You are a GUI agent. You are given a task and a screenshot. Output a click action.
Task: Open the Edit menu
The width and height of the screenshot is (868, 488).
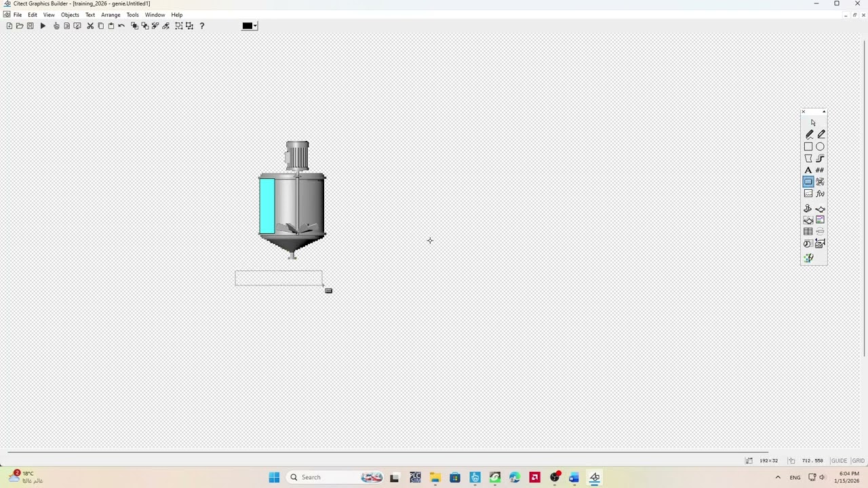pos(33,15)
